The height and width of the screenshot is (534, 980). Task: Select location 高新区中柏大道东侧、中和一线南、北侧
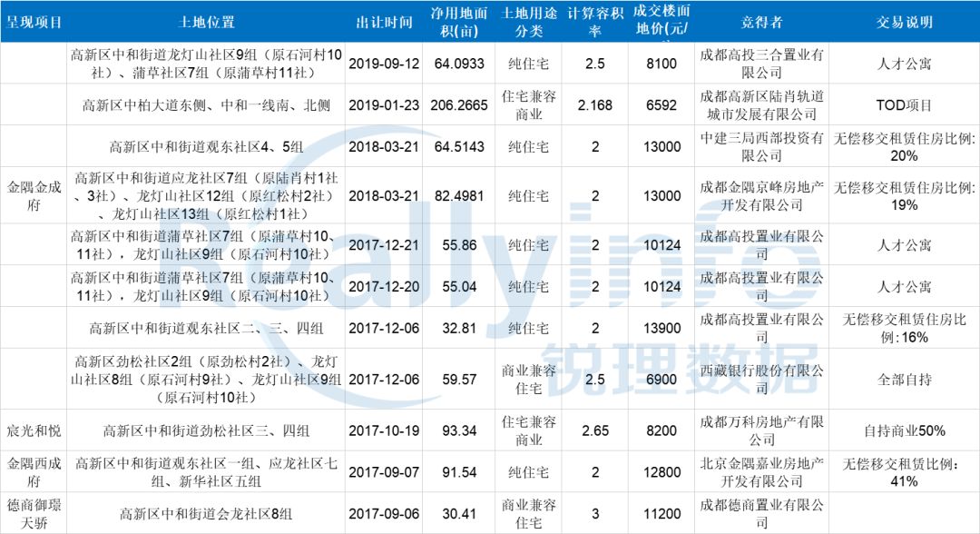(x=206, y=105)
